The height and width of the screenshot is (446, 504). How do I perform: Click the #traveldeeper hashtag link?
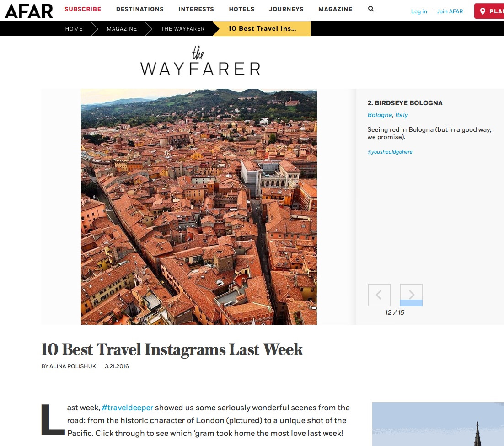[127, 408]
